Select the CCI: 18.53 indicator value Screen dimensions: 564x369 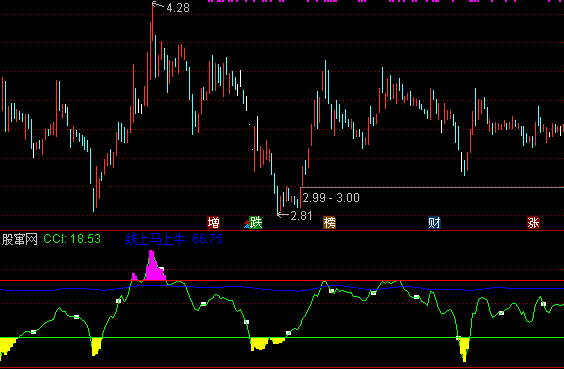coord(72,239)
